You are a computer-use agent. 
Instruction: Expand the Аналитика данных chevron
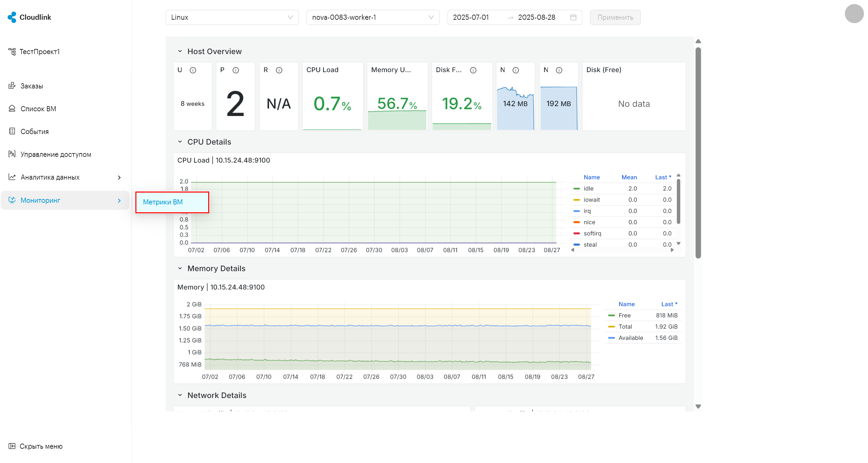[x=119, y=178]
